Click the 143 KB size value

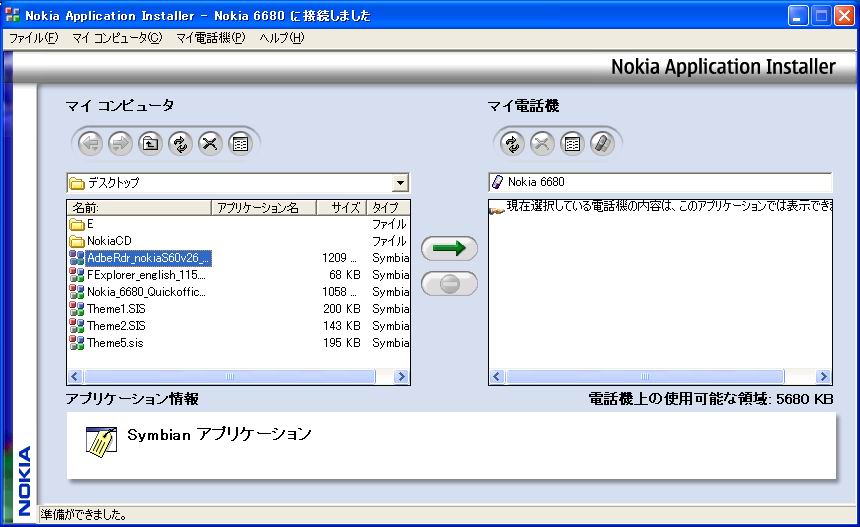pos(341,326)
